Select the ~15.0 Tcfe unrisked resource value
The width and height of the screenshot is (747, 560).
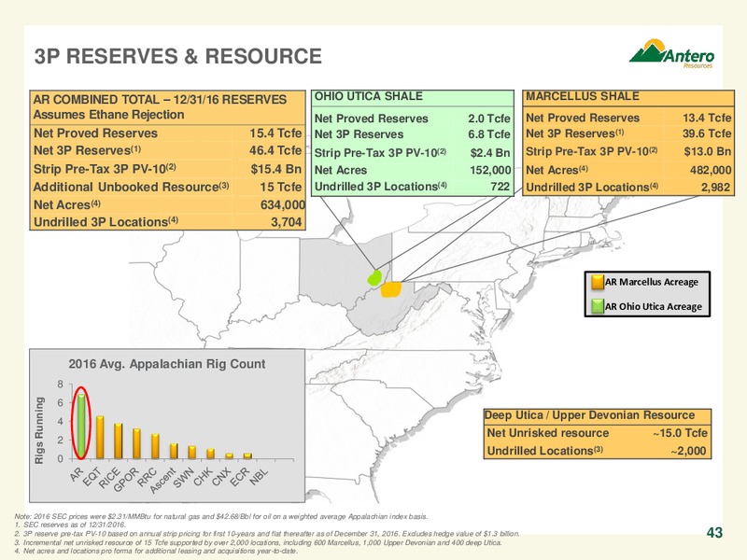[680, 433]
